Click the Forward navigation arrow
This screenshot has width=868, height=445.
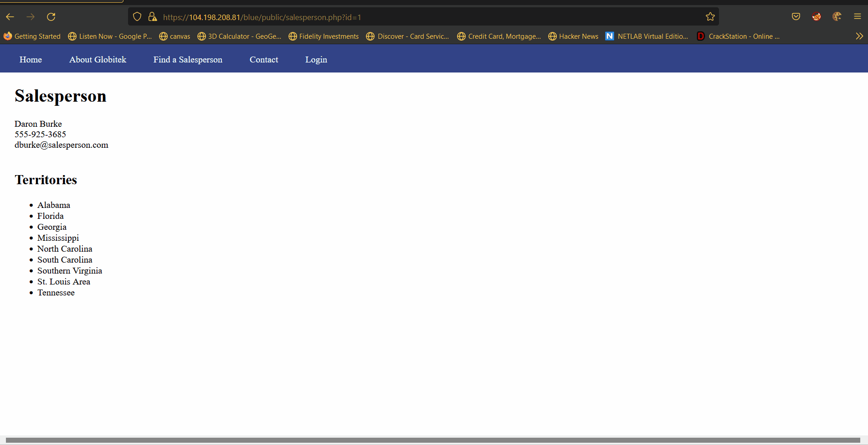coord(31,17)
